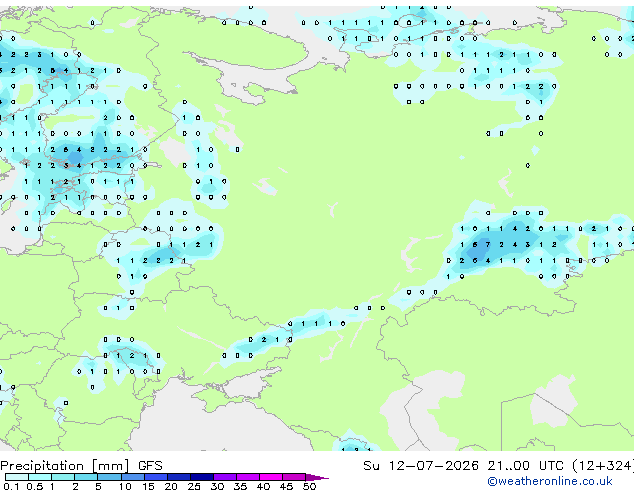The image size is (634, 490).
Task: Choose the 20–25 mm legend swatch
Action: coord(178,477)
